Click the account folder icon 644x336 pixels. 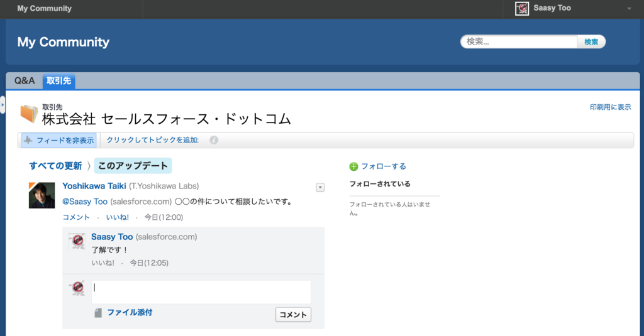click(29, 114)
